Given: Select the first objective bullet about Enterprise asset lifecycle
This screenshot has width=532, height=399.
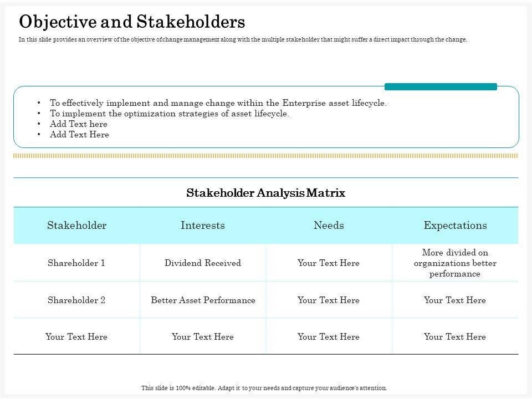Looking at the screenshot, I should coord(218,103).
